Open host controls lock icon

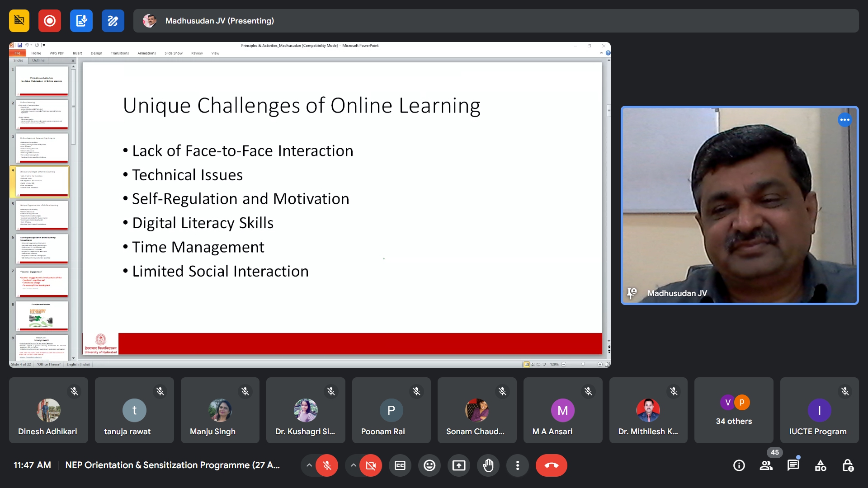pyautogui.click(x=848, y=465)
